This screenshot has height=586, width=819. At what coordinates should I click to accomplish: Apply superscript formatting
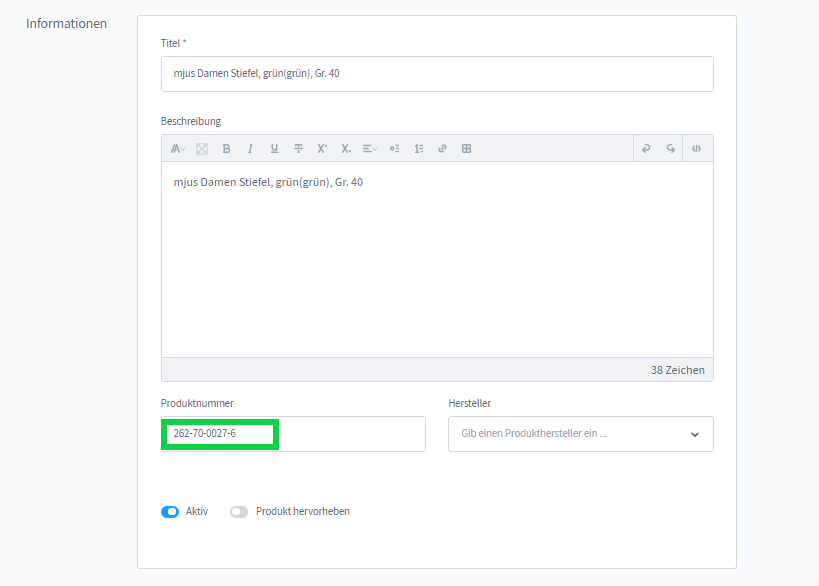coord(322,149)
